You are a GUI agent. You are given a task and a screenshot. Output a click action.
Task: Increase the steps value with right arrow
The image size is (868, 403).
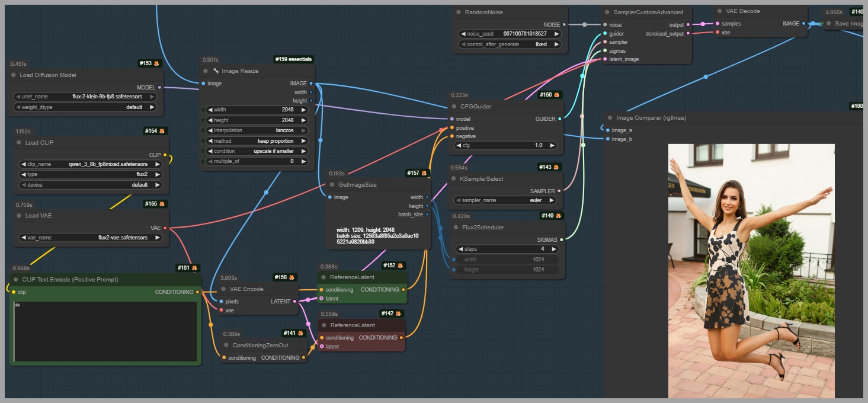click(554, 249)
